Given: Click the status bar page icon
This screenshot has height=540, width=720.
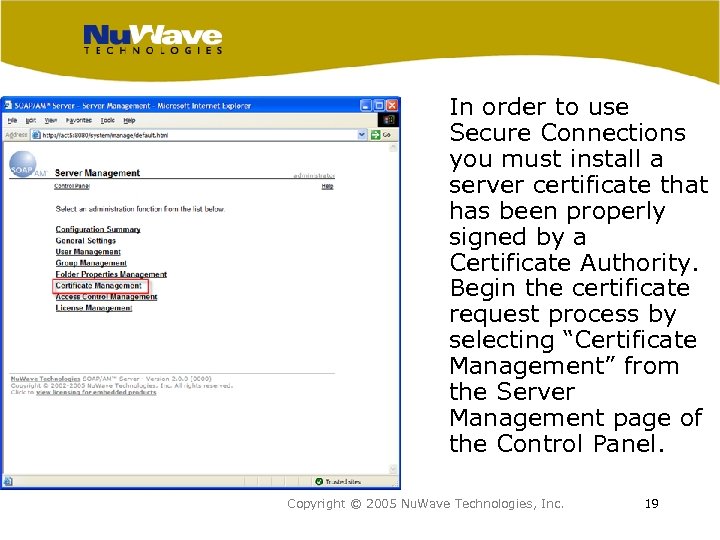Looking at the screenshot, I should point(8,481).
